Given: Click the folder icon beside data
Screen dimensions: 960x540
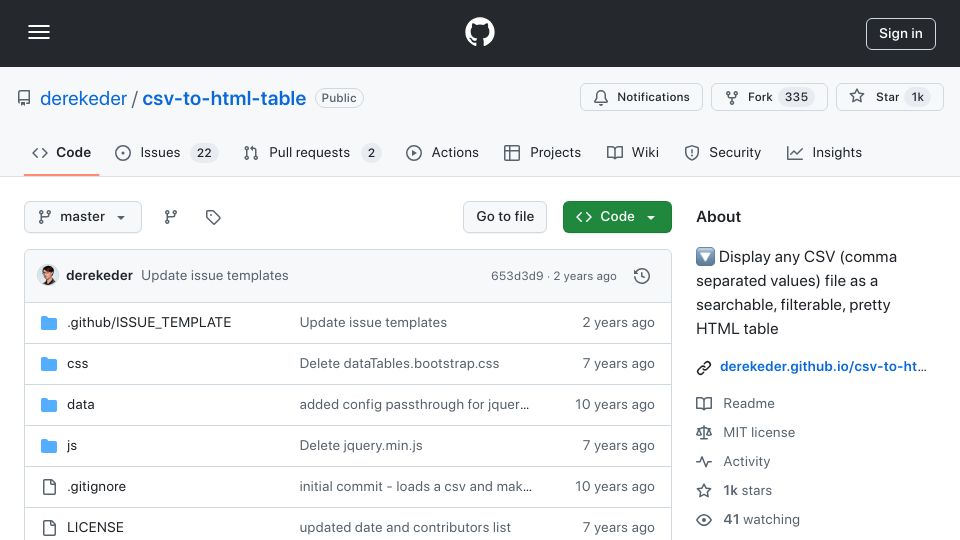Looking at the screenshot, I should pos(49,405).
